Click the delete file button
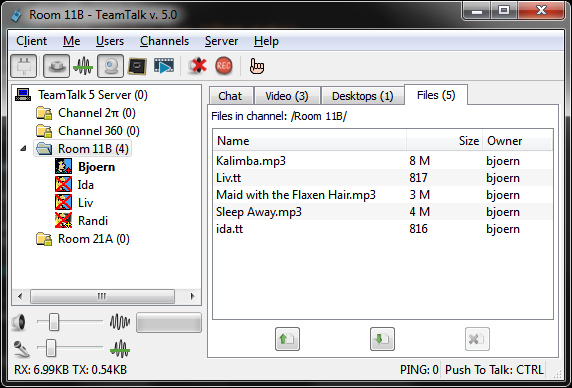 [x=477, y=339]
